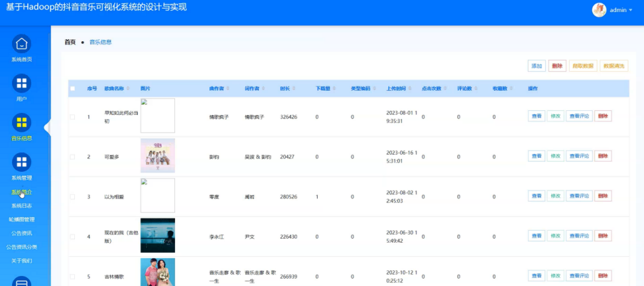Click 修改 for 早知如此何必当初 row
Viewport: 644px width, 286px height.
555,116
